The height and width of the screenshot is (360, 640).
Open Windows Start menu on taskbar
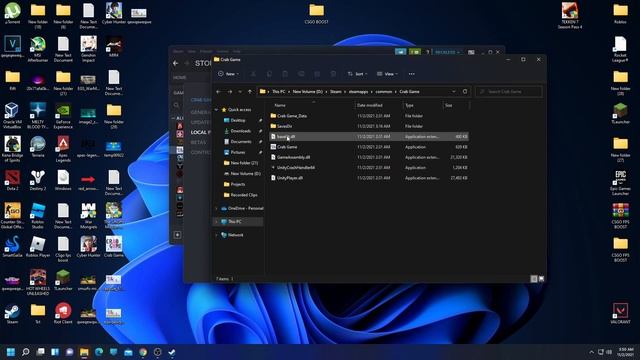(11, 352)
